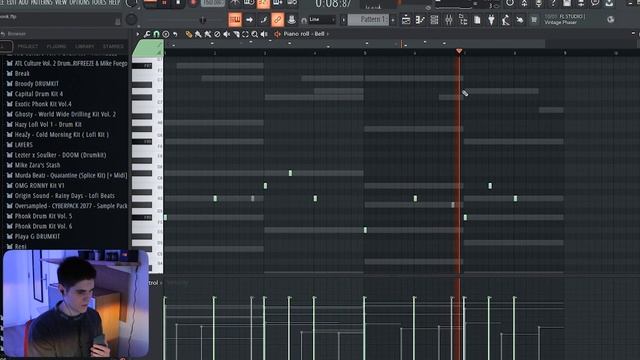Open the tempo tapper figure icon
Viewport: 640px width, 360px height.
tap(506, 20)
